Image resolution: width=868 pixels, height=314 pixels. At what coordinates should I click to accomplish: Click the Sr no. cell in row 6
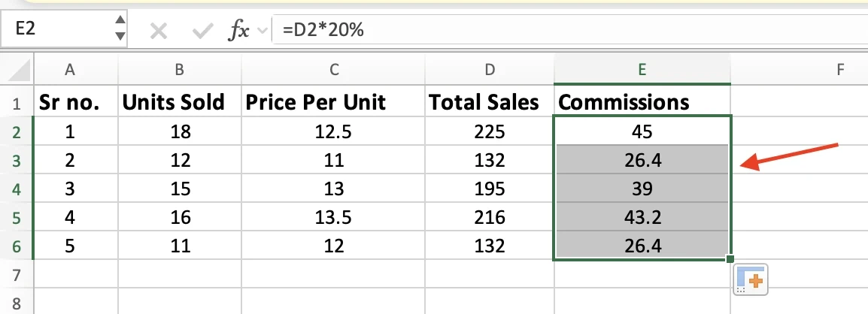pos(76,246)
